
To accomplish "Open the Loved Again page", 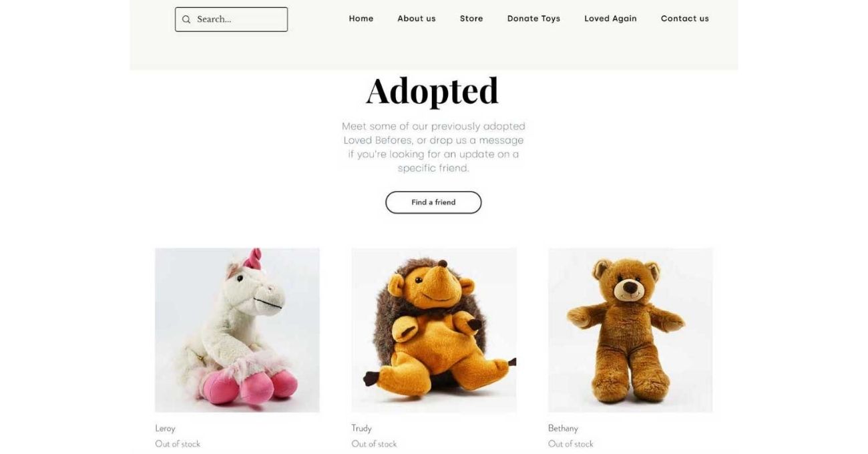I will (610, 19).
